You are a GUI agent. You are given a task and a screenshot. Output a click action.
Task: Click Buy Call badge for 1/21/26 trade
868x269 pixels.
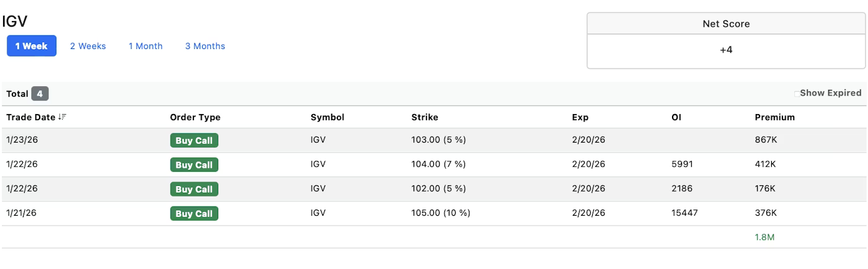(194, 214)
